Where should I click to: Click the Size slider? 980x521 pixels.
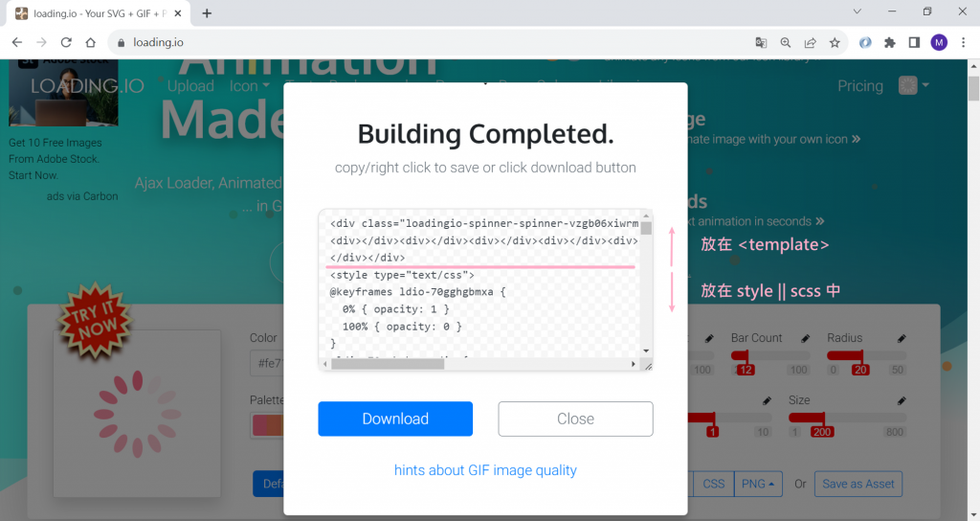point(847,418)
